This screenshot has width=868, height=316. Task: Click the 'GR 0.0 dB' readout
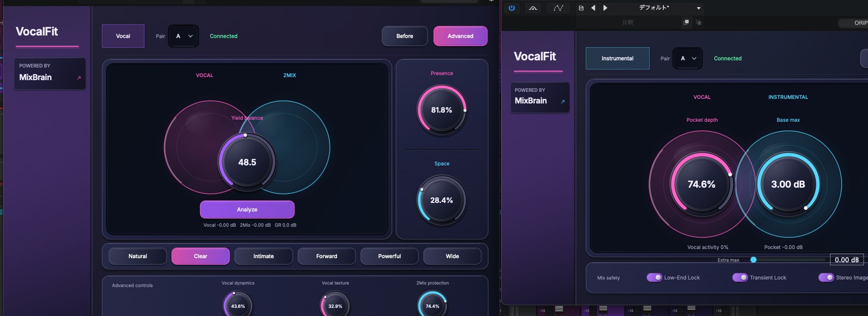[x=286, y=225]
